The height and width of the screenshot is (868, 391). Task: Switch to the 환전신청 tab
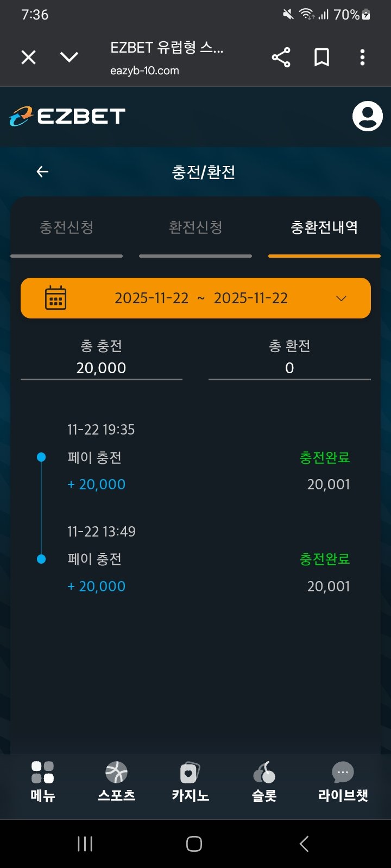click(x=195, y=227)
